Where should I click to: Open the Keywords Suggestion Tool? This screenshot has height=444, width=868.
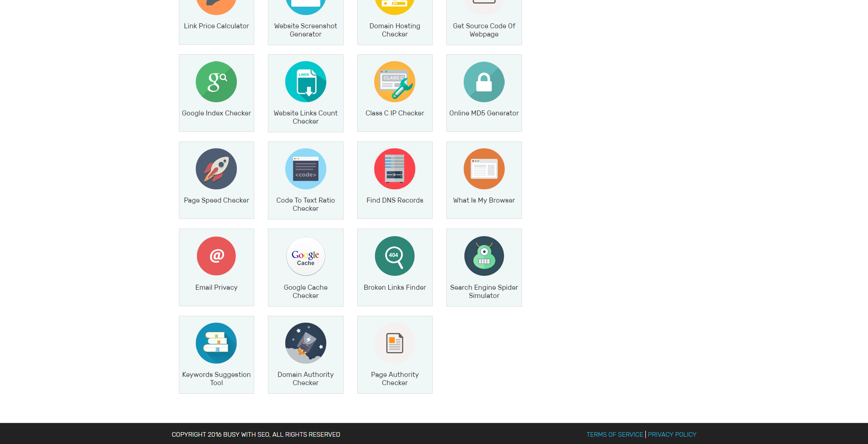point(216,354)
